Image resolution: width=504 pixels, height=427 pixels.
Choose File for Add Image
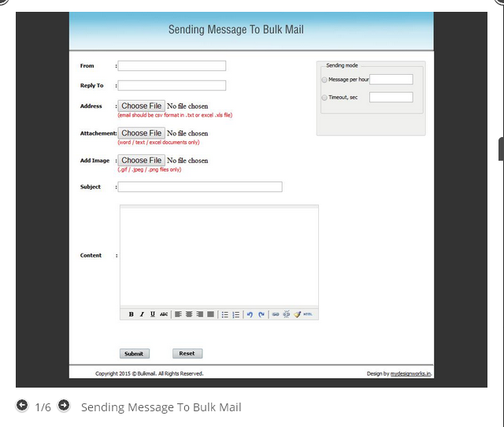[x=142, y=160]
